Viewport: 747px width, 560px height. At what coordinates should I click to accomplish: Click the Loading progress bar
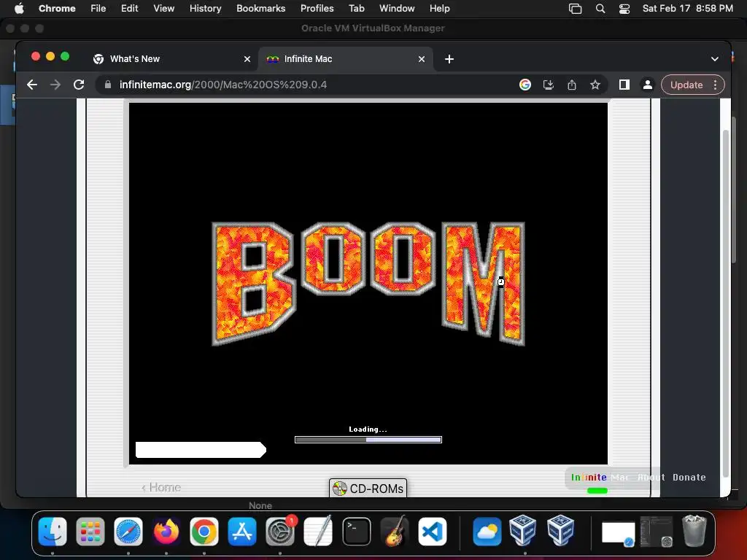click(x=368, y=440)
